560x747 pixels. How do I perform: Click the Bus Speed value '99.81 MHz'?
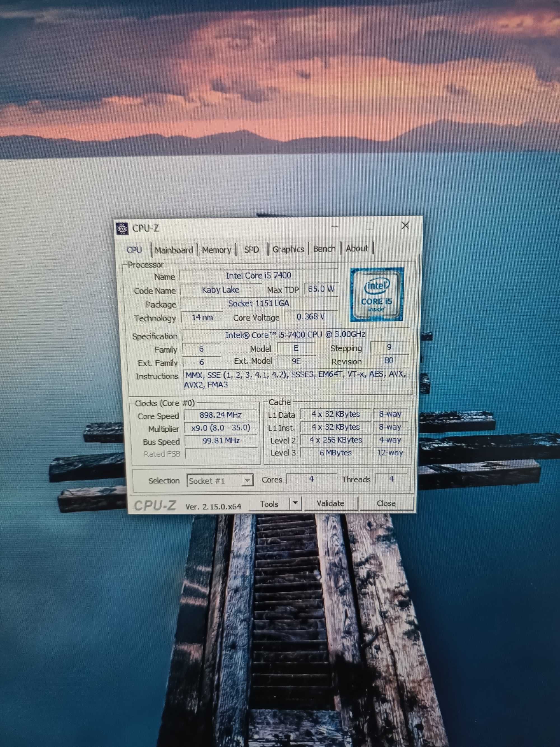pos(221,441)
